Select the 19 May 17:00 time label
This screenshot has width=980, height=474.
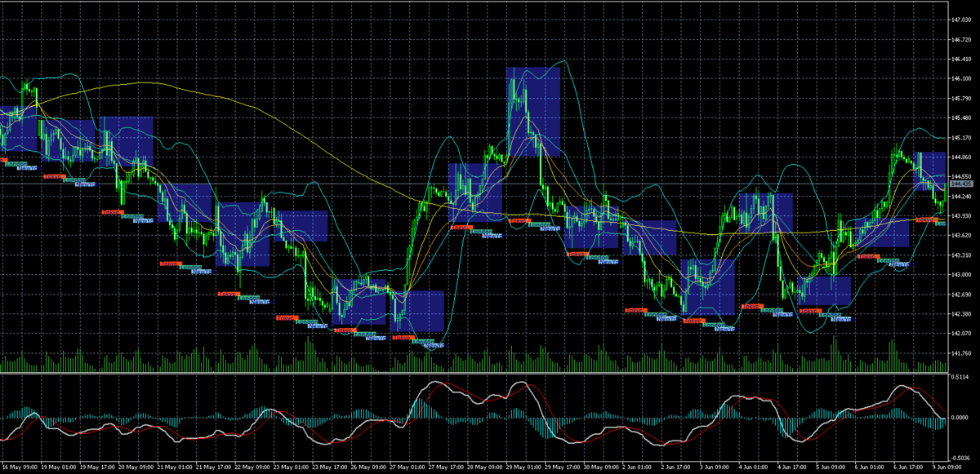pyautogui.click(x=96, y=469)
